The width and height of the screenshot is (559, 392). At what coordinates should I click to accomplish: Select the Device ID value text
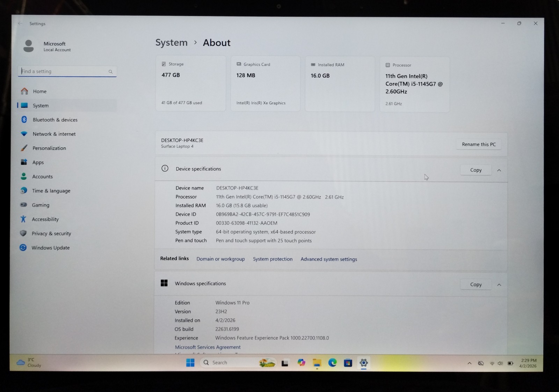click(x=263, y=214)
